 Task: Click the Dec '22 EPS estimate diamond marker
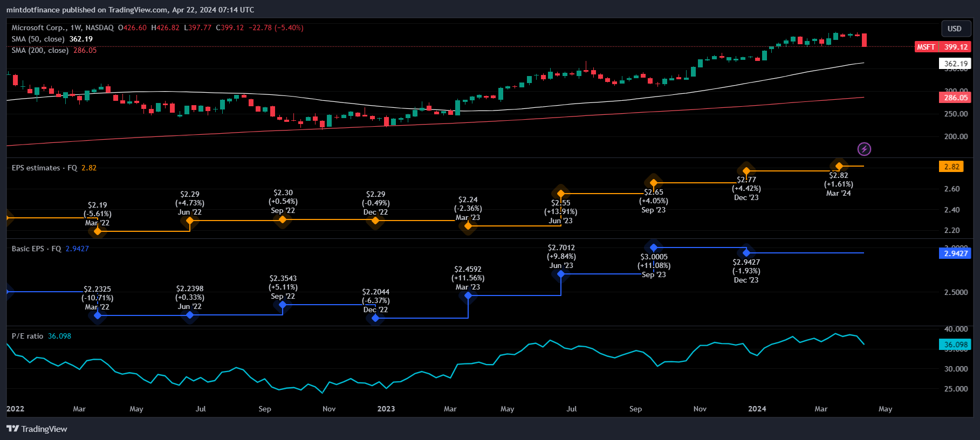point(375,221)
